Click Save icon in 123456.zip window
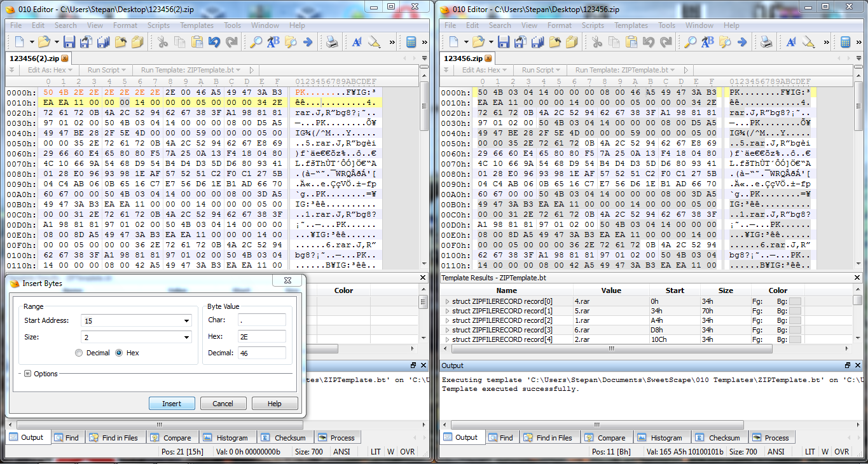Image resolution: width=868 pixels, height=464 pixels. pyautogui.click(x=503, y=43)
